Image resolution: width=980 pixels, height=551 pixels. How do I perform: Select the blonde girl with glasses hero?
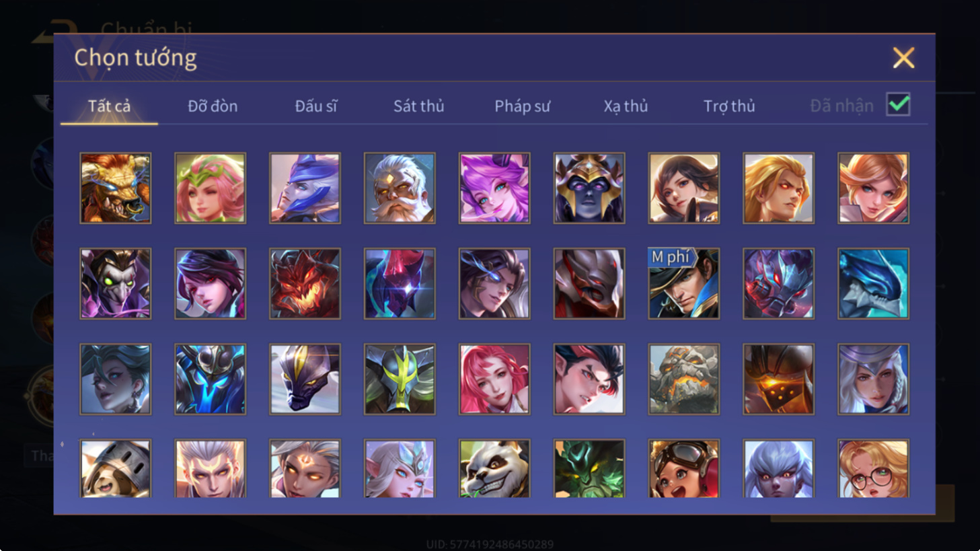[873, 469]
